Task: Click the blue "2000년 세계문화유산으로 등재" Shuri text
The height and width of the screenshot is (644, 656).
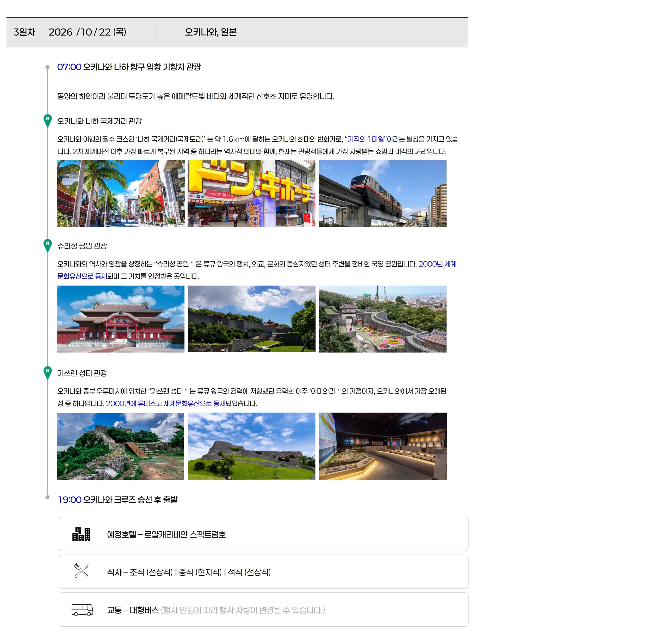Action: pos(437,264)
